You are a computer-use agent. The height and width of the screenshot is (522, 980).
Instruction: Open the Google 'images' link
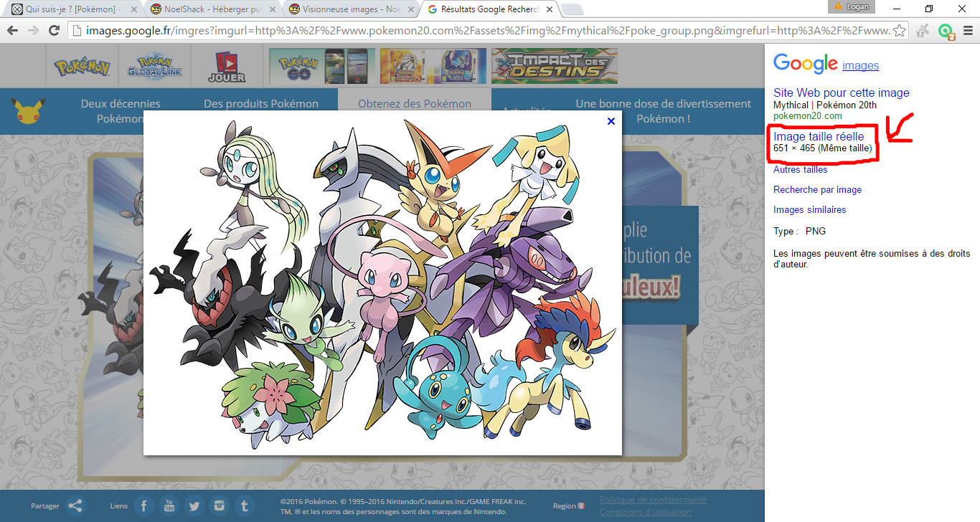pyautogui.click(x=860, y=66)
